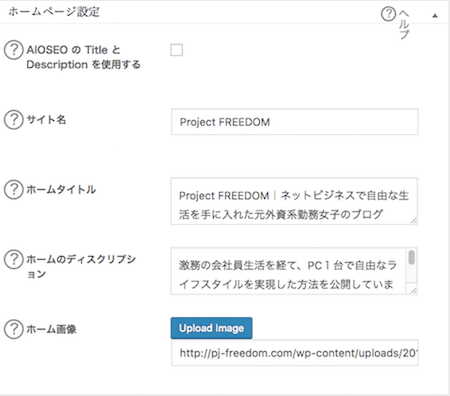Open the ヘルプ help link text
This screenshot has width=450, height=396.
click(404, 24)
